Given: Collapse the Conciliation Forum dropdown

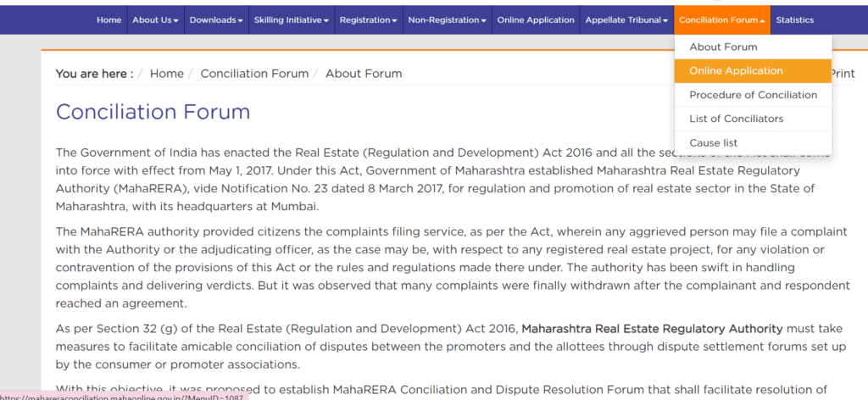Looking at the screenshot, I should [722, 20].
